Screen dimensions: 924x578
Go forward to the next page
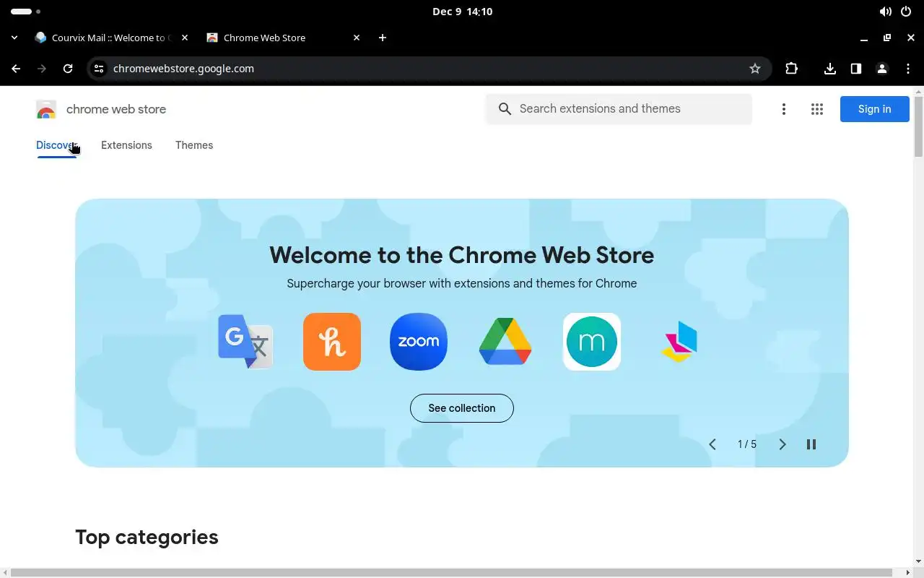42,69
